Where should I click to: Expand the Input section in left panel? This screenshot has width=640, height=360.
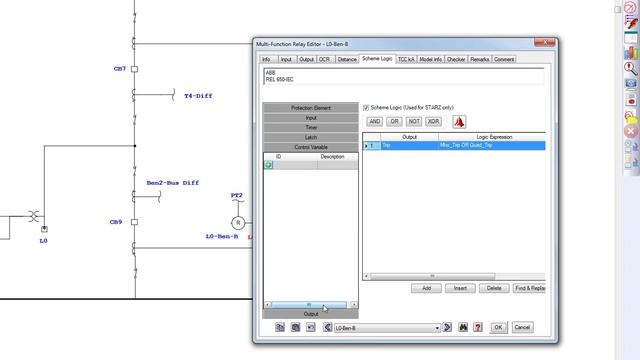[311, 118]
